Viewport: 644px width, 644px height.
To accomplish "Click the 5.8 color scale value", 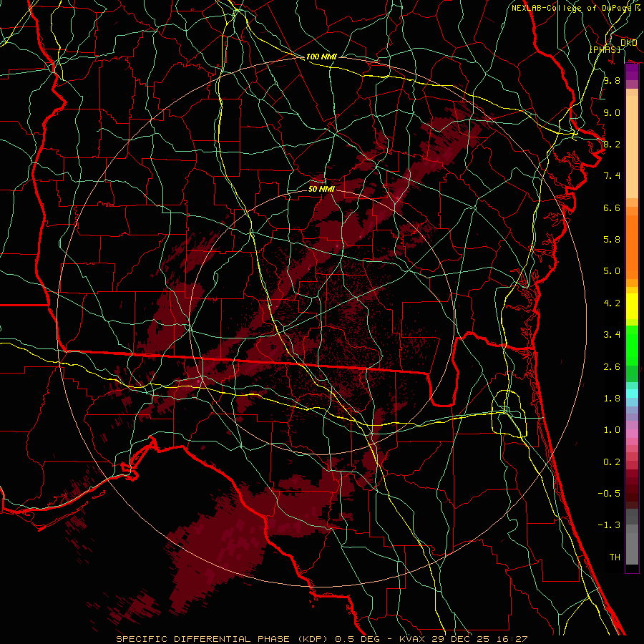I will [612, 240].
